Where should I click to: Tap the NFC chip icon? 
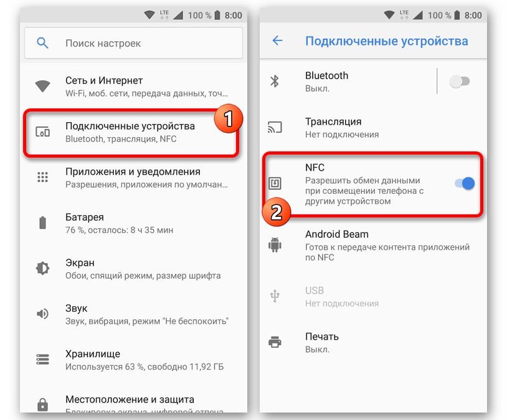click(x=275, y=183)
